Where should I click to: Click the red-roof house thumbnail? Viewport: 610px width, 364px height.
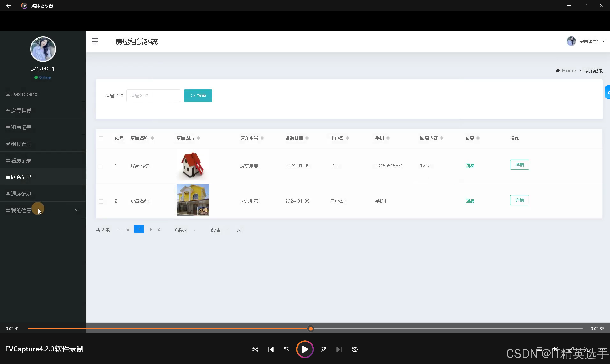(193, 164)
